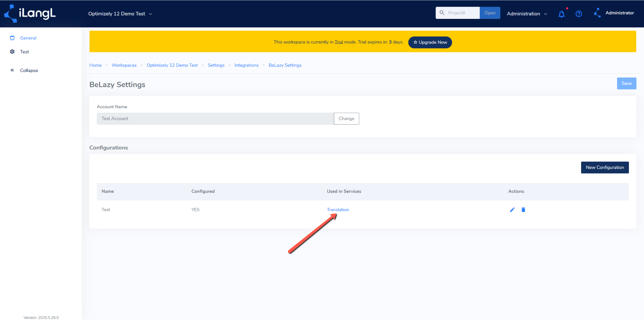The height and width of the screenshot is (320, 644).
Task: Go to Home breadcrumb
Action: [x=95, y=65]
